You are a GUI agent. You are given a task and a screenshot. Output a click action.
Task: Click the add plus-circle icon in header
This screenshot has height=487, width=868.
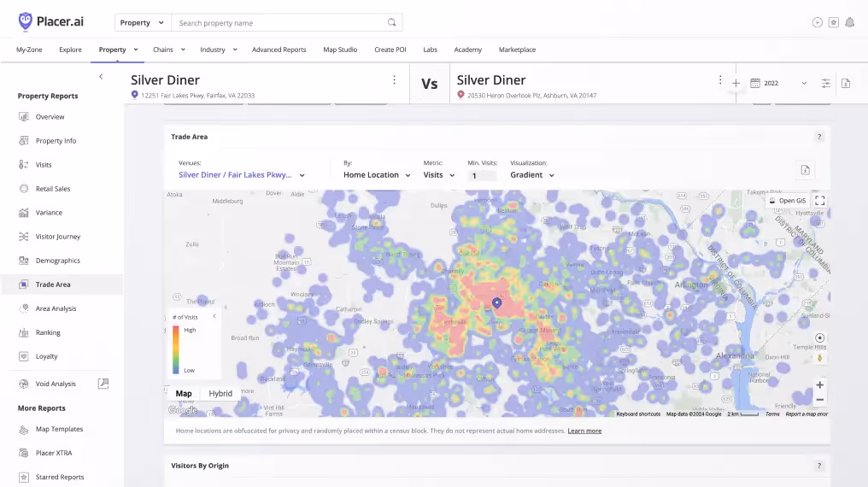(817, 23)
